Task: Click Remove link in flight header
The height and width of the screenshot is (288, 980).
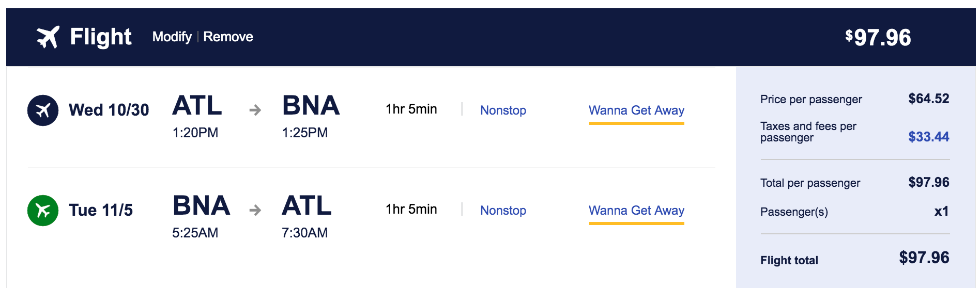Action: point(228,37)
